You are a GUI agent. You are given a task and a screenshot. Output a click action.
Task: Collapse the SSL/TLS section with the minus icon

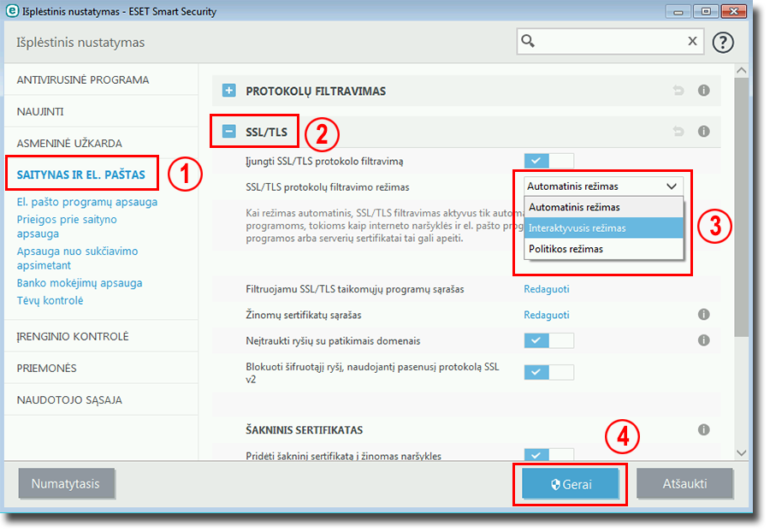(x=228, y=131)
